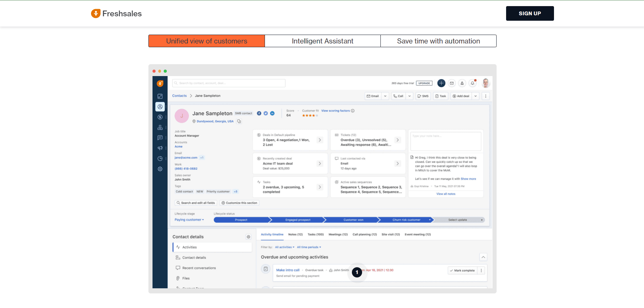This screenshot has height=308, width=644.
Task: Open the campaigns megaphone icon in the sidebar
Action: [x=160, y=148]
